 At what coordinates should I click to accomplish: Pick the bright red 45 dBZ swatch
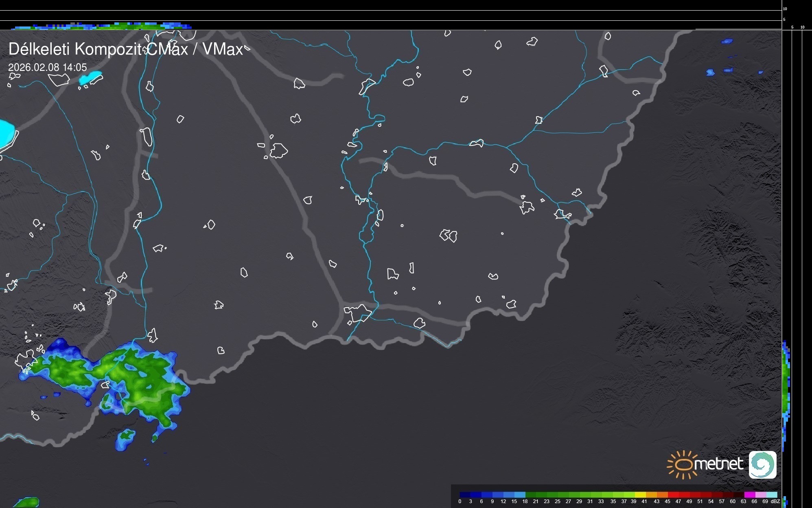pyautogui.click(x=672, y=495)
